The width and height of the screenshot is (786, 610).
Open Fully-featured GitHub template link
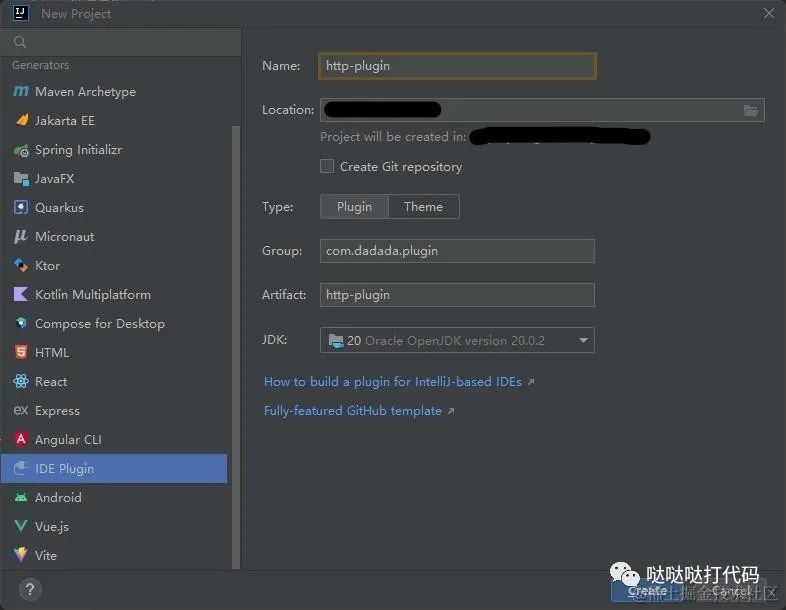click(353, 411)
